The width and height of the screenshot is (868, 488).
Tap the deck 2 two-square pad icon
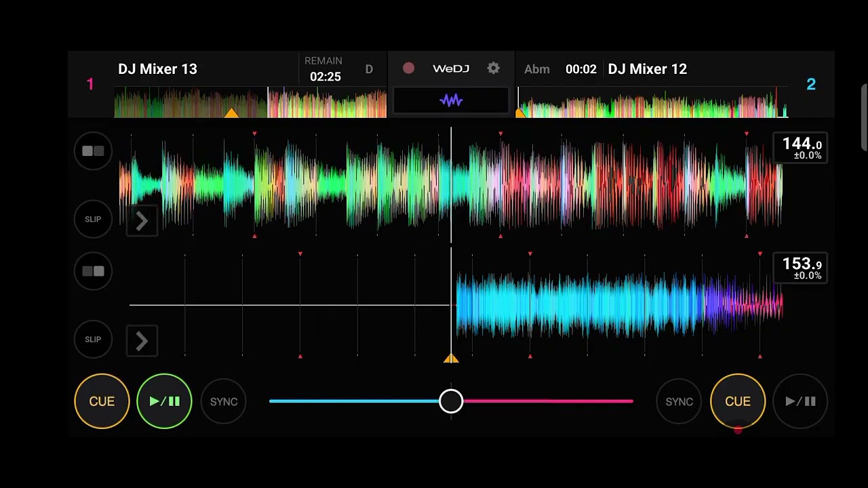(93, 271)
